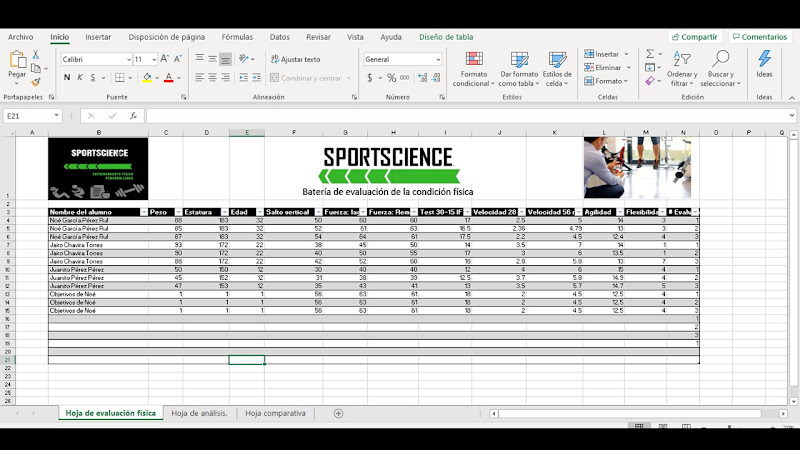The width and height of the screenshot is (800, 450).
Task: Open Ordenar y filtrar menu
Action: tap(682, 69)
